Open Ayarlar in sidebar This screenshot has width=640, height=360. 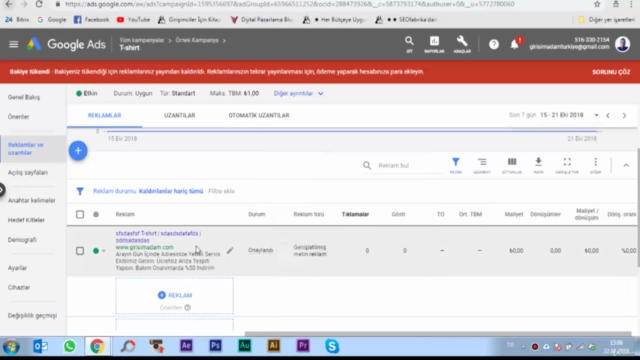[17, 268]
